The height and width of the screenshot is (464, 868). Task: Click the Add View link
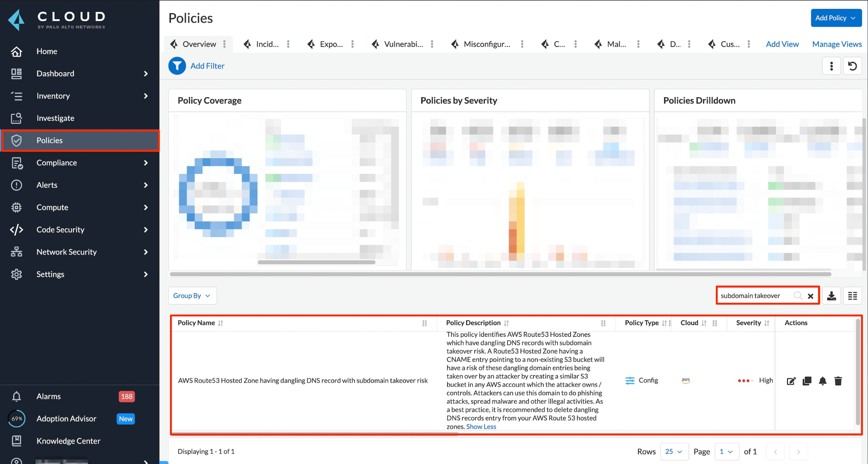click(782, 44)
